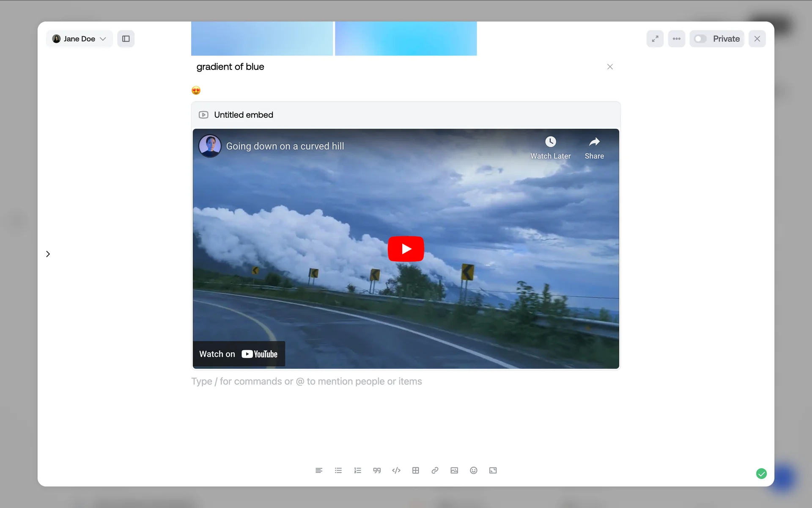Add a link using chain icon
812x508 pixels.
pyautogui.click(x=435, y=470)
